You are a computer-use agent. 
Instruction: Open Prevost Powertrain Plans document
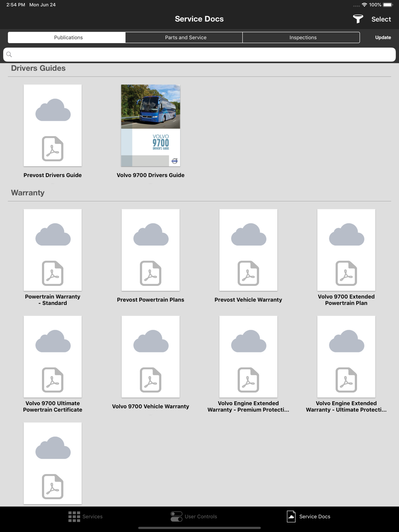[150, 250]
